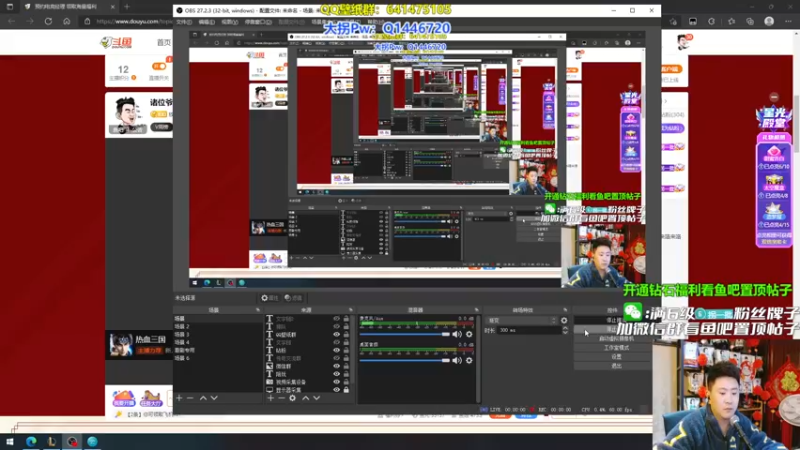Pop out the scene transitions dock
Viewport: 800px width, 450px height.
pos(565,310)
